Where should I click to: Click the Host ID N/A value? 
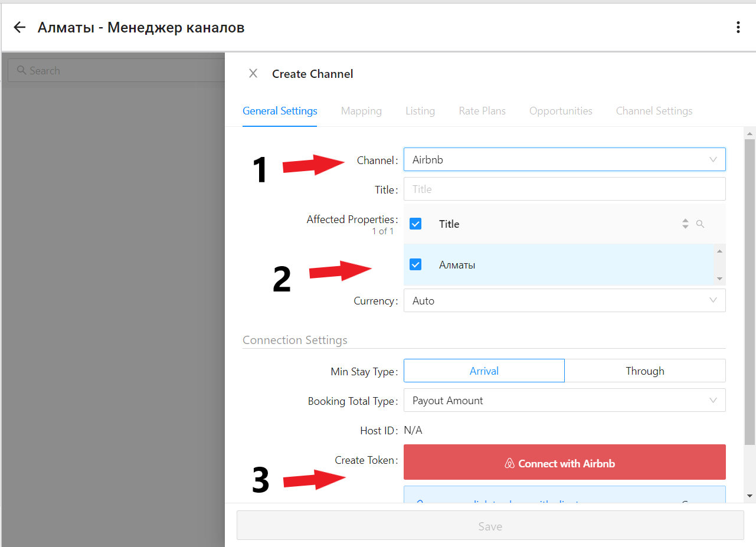coord(413,430)
